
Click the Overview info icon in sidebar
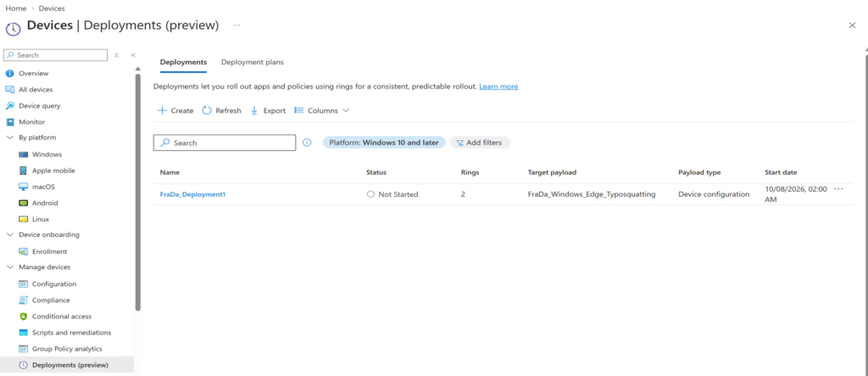(9, 73)
